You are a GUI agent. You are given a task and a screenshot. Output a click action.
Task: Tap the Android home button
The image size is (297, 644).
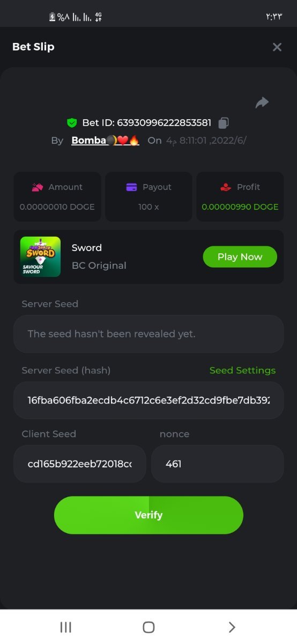click(x=148, y=627)
